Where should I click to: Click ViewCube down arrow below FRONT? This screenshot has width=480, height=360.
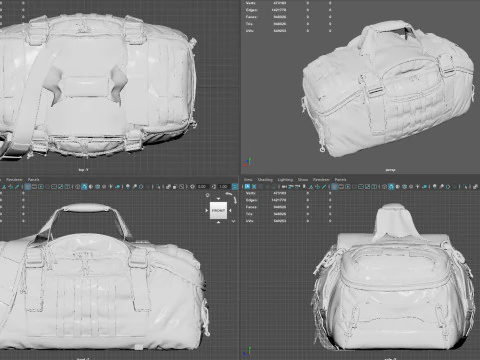[218, 222]
